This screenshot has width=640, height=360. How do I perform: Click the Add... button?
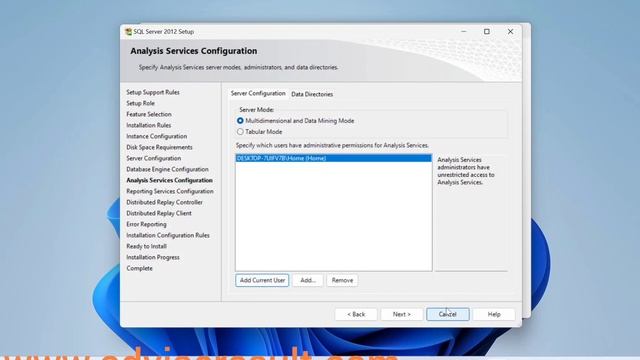(x=308, y=280)
